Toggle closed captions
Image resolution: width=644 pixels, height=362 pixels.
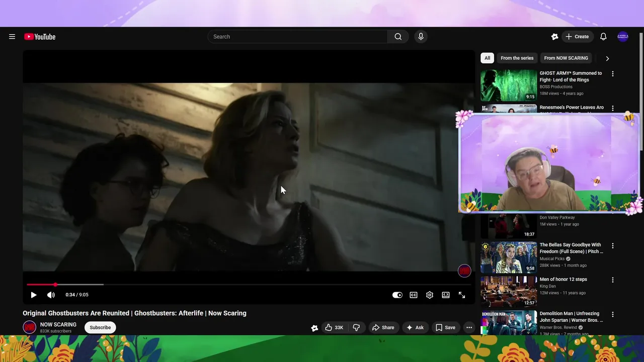(414, 295)
